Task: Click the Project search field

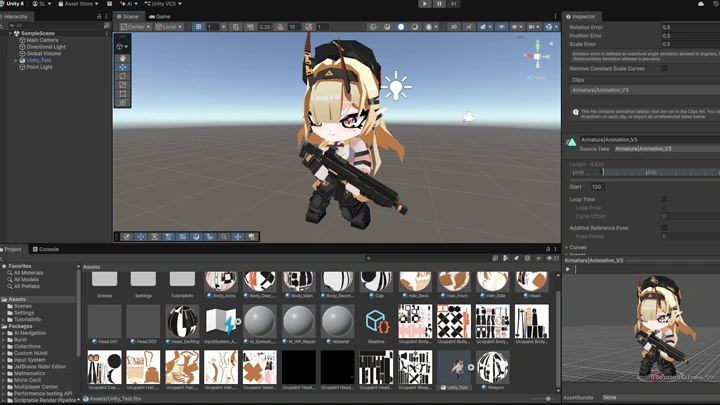Action: coord(427,258)
